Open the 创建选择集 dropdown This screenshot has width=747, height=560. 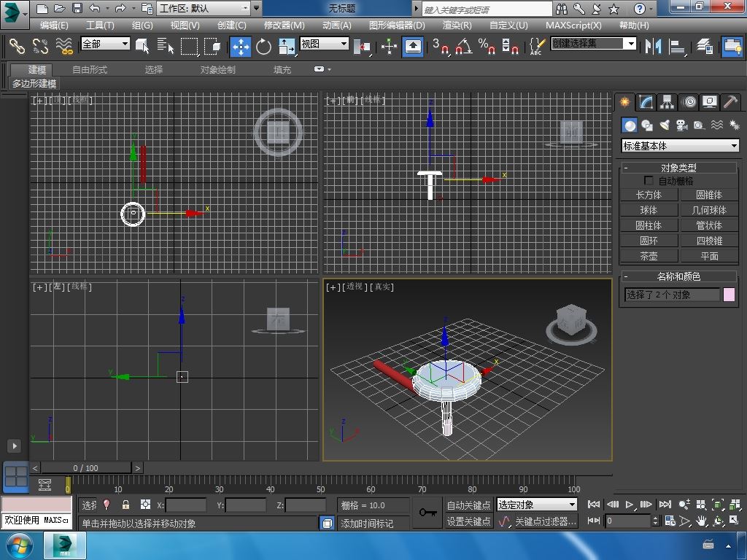(594, 44)
